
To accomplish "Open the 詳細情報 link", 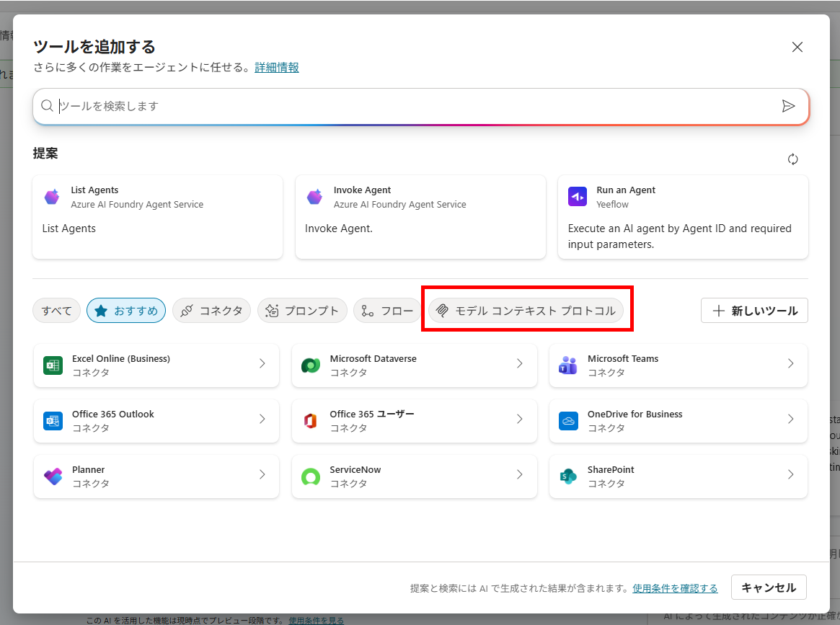I will (277, 68).
